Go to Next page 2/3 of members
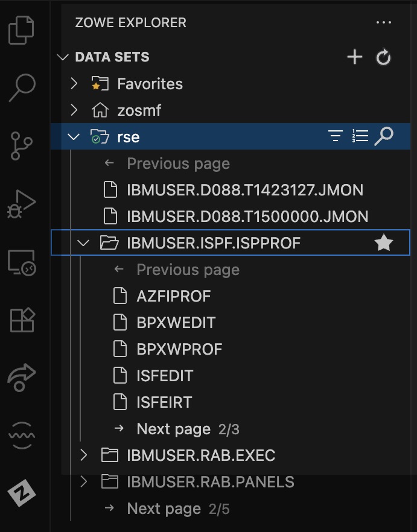 [174, 429]
